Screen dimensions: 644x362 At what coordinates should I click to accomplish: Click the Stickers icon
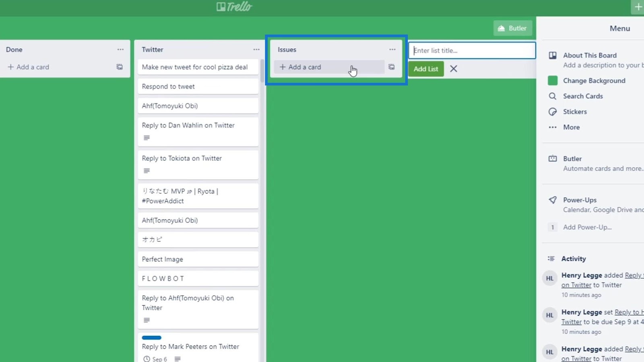553,112
